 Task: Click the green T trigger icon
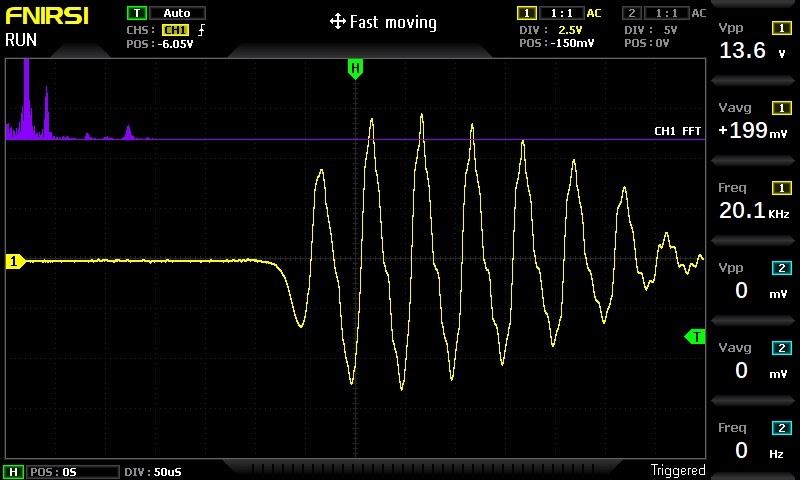[x=137, y=13]
